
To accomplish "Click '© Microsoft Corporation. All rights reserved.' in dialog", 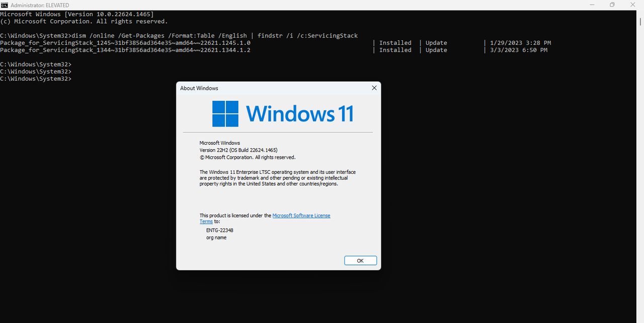I will click(248, 157).
